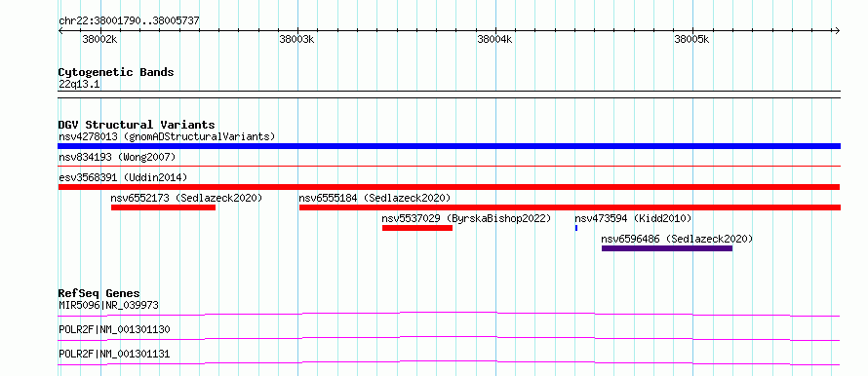This screenshot has width=868, height=376.
Task: Select nsv5537029 (ByrskaBishop2022) label
Action: pyautogui.click(x=466, y=218)
